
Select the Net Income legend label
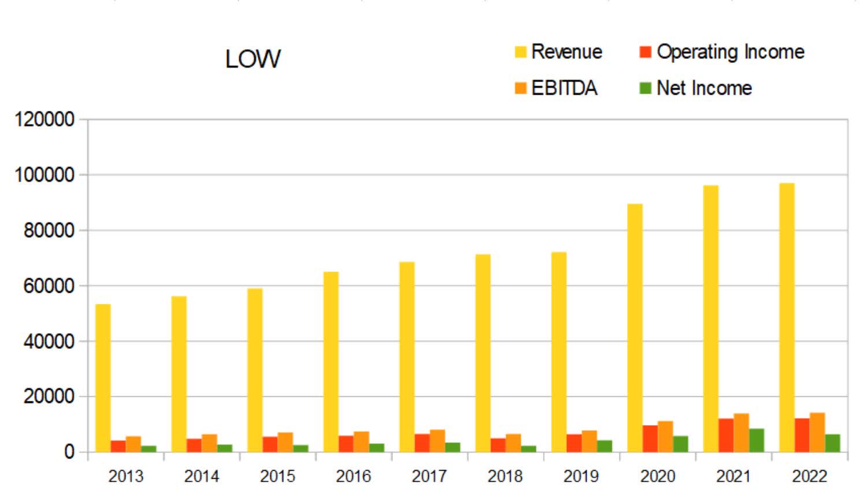pyautogui.click(x=704, y=88)
